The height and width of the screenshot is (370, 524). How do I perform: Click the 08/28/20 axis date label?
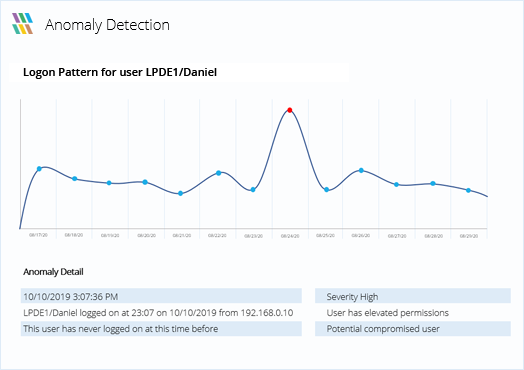[433, 236]
